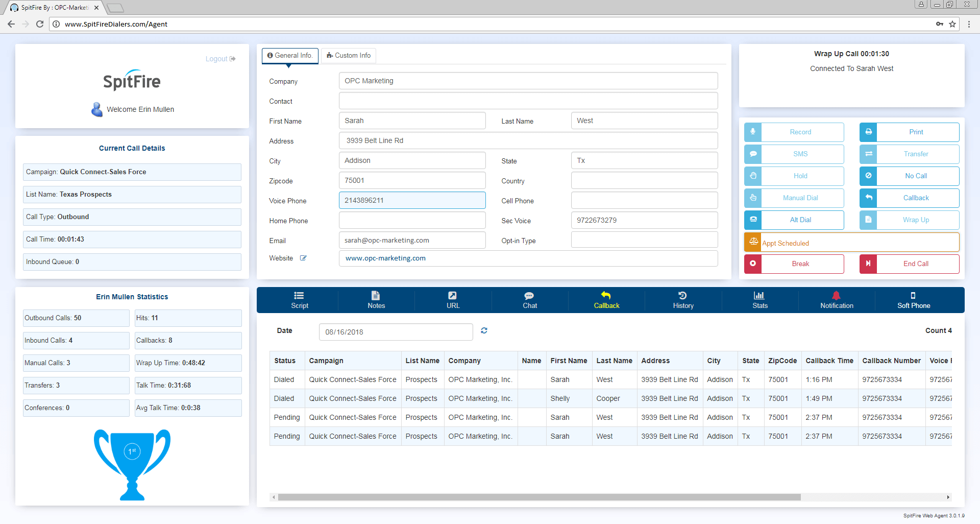980x524 pixels.
Task: Click the Wrap Up document icon
Action: (868, 220)
